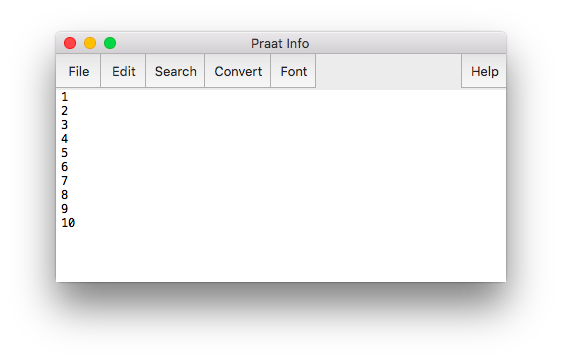
Task: Open the File menu
Action: [x=78, y=71]
